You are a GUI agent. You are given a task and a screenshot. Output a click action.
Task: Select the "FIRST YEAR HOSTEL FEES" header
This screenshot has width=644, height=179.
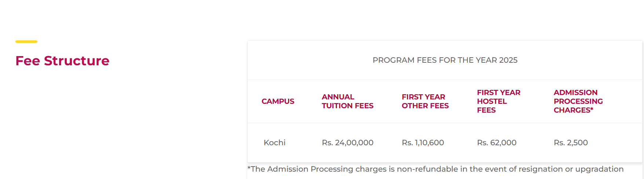(x=498, y=101)
